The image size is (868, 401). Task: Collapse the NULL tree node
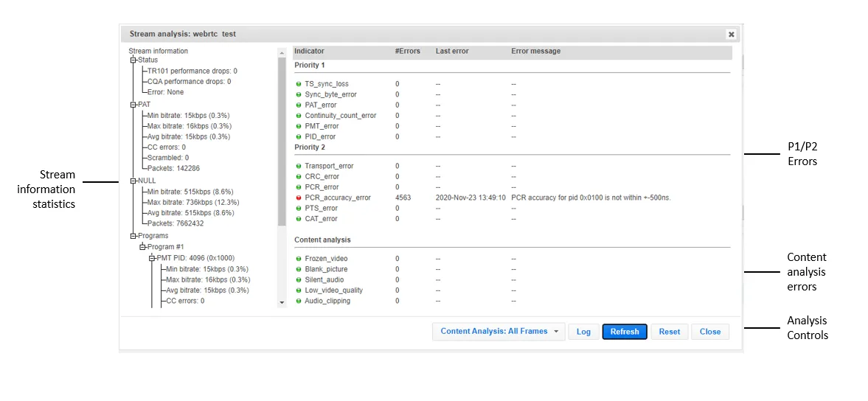pyautogui.click(x=133, y=181)
